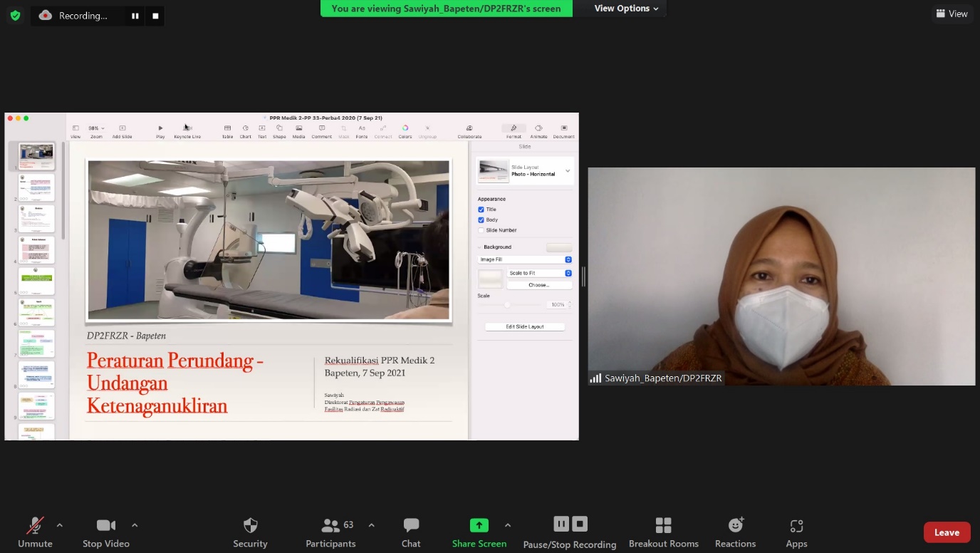Viewport: 980px width, 553px height.
Task: Open the Colors picker in the toolbar
Action: [x=405, y=131]
